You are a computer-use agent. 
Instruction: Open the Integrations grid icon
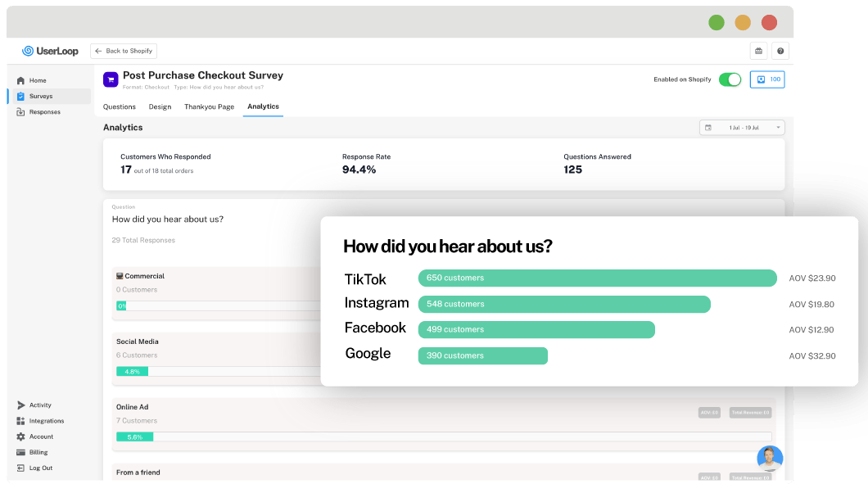[20, 421]
